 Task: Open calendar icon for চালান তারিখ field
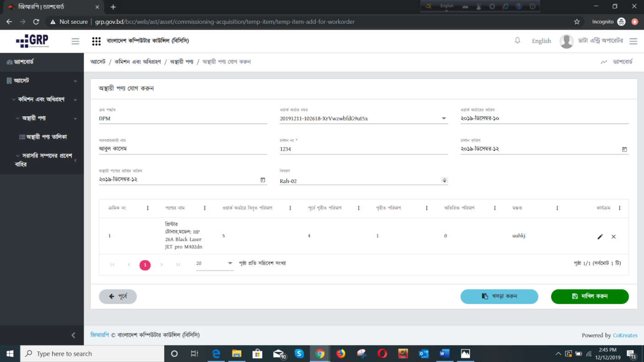[624, 149]
